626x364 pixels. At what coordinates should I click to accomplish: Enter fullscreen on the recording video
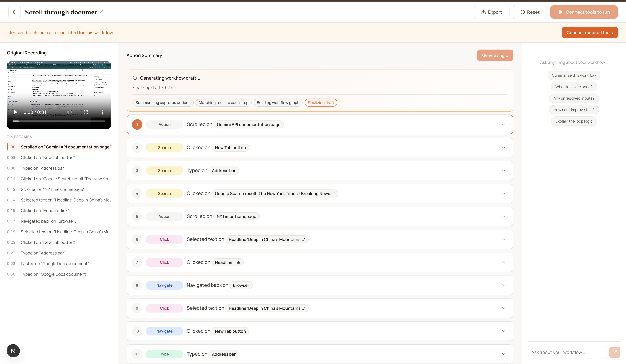(x=86, y=112)
